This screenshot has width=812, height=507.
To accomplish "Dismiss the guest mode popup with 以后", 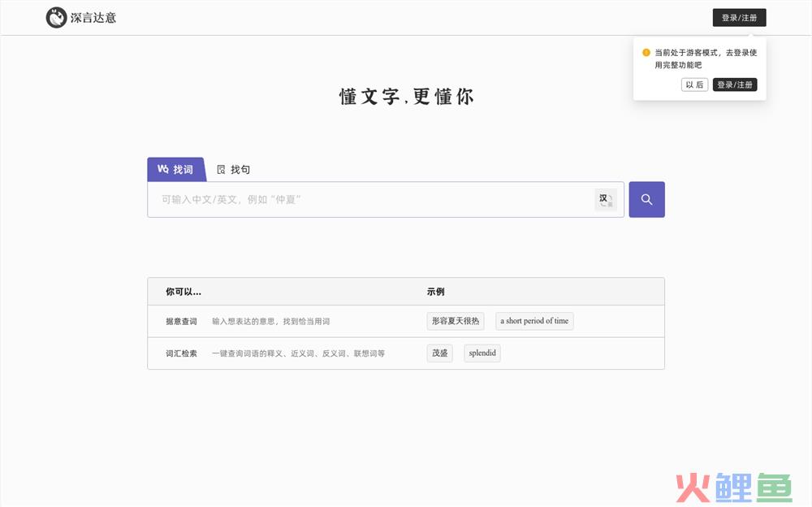I will [694, 84].
